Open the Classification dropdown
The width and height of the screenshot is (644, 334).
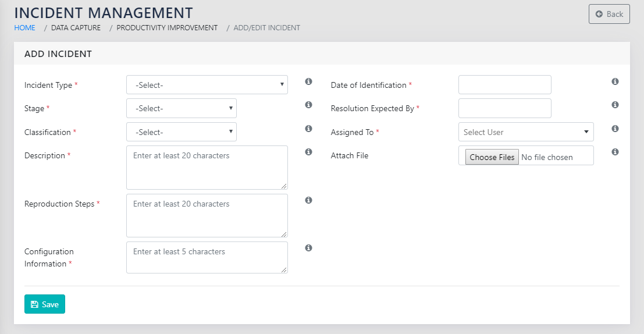[x=181, y=132]
